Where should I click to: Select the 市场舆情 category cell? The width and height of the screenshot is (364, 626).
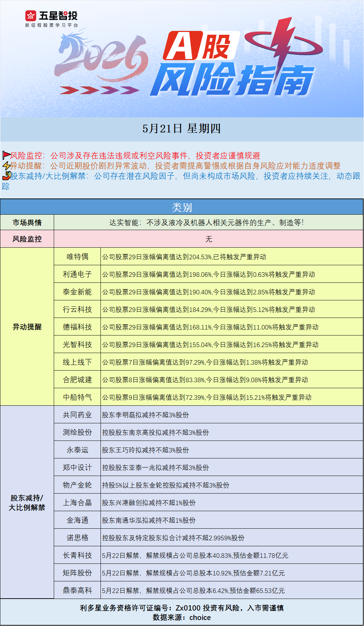(x=27, y=222)
